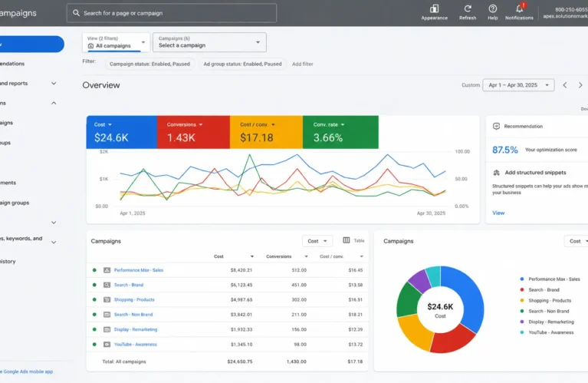Screen dimensions: 588x383
Task: Open the Cost / conv. metric card dropdown
Action: click(273, 124)
